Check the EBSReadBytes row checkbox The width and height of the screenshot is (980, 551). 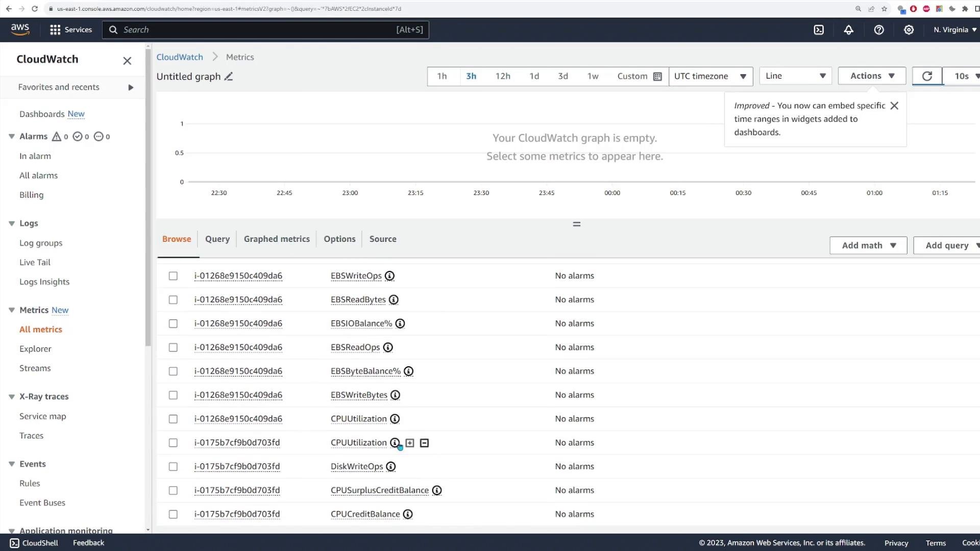(173, 300)
